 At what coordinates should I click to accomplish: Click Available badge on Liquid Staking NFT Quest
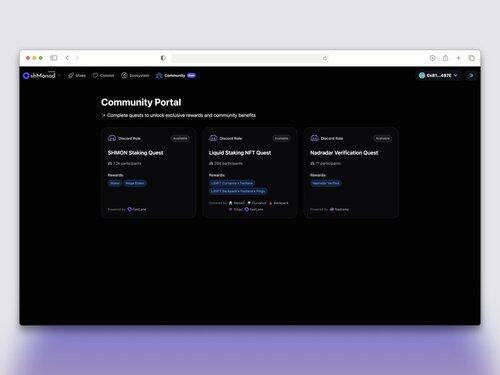pos(281,138)
